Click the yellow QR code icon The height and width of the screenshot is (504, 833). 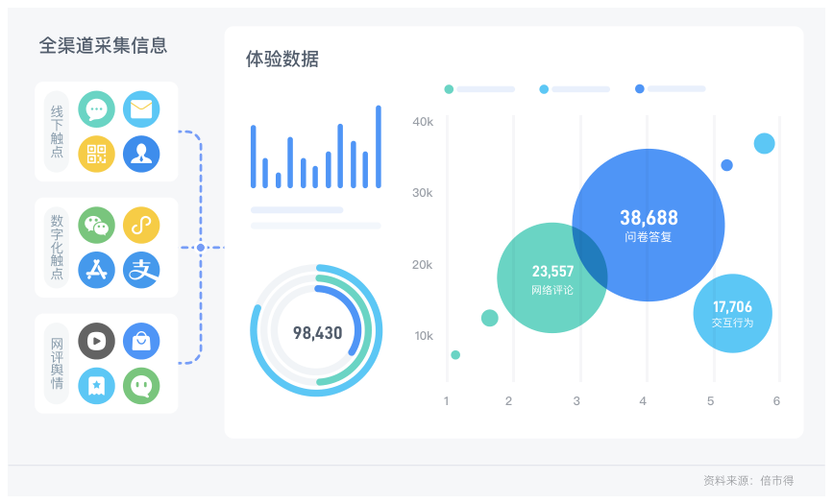point(96,154)
